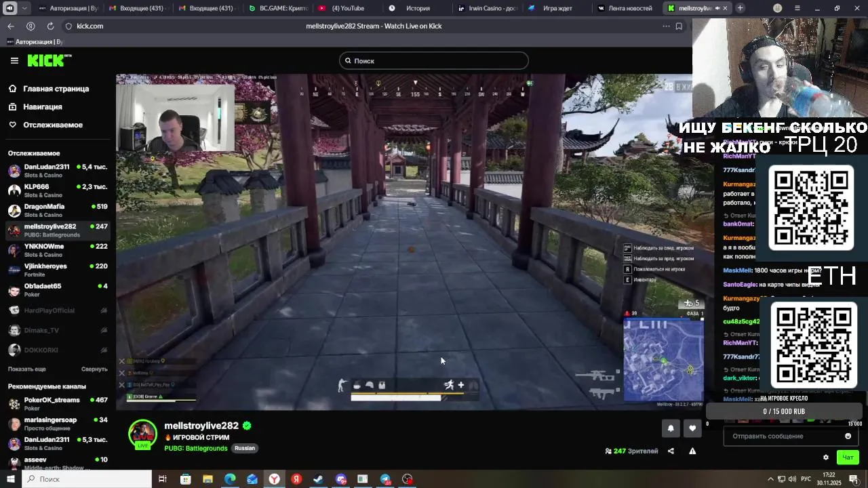
Task: Click the share stream icon
Action: (671, 451)
